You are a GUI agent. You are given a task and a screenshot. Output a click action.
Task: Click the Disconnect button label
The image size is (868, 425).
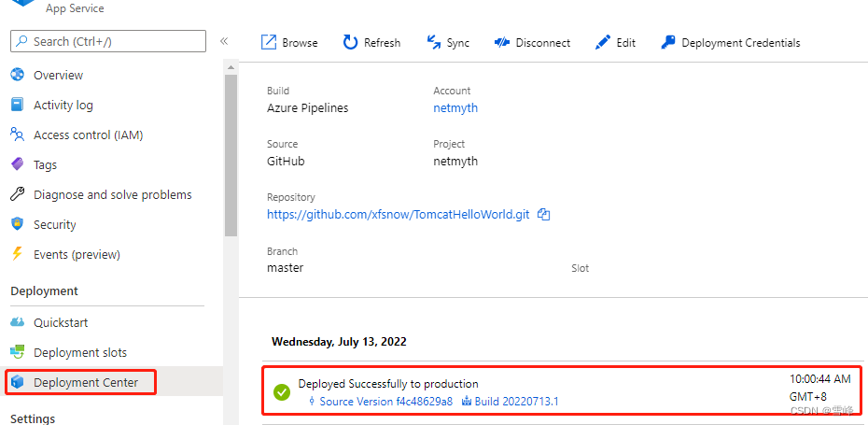pos(542,43)
